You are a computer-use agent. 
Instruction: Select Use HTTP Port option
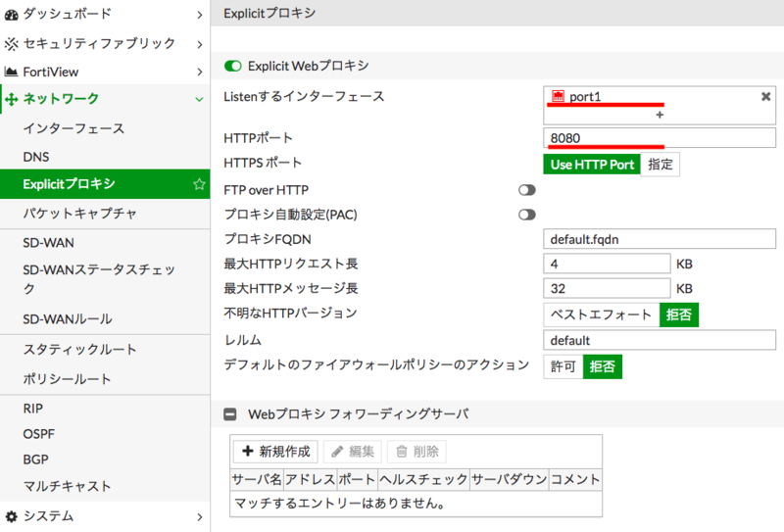click(592, 165)
